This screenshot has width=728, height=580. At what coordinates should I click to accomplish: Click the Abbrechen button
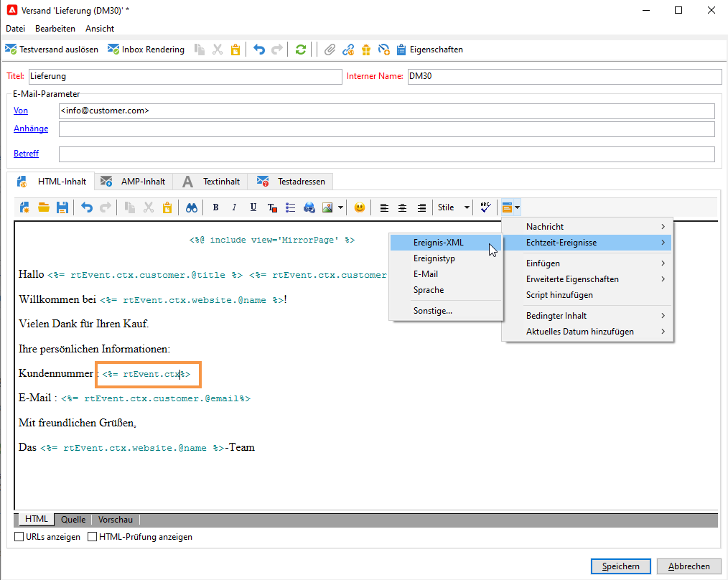[689, 566]
